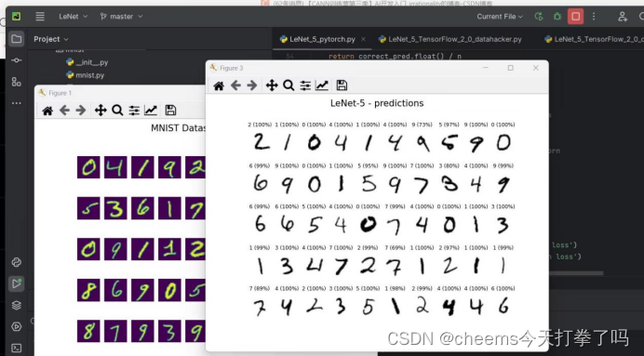644x356 pixels.
Task: Click the JetBrains IDE logo icon
Action: pos(17,17)
